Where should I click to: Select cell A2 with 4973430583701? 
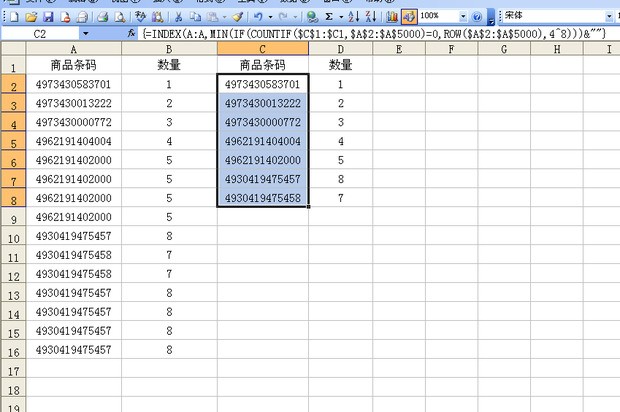[74, 84]
